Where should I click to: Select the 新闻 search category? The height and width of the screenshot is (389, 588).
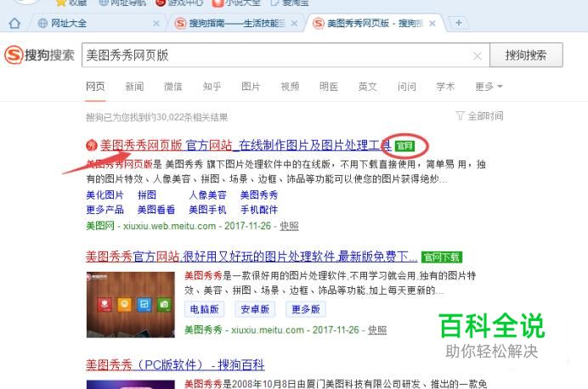pyautogui.click(x=134, y=87)
